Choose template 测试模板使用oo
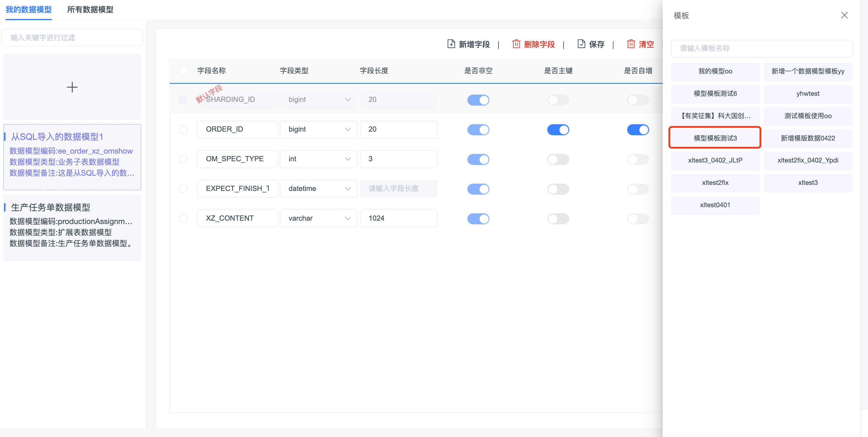This screenshot has width=868, height=437. tap(808, 116)
